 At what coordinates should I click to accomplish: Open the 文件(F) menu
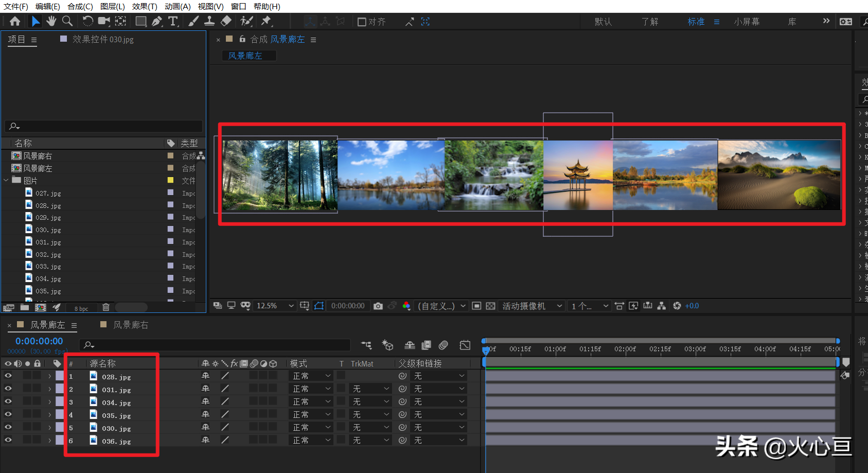point(15,7)
